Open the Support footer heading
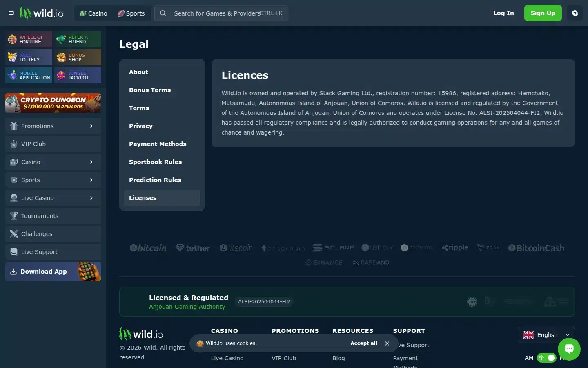Image resolution: width=588 pixels, height=368 pixels. click(x=409, y=331)
